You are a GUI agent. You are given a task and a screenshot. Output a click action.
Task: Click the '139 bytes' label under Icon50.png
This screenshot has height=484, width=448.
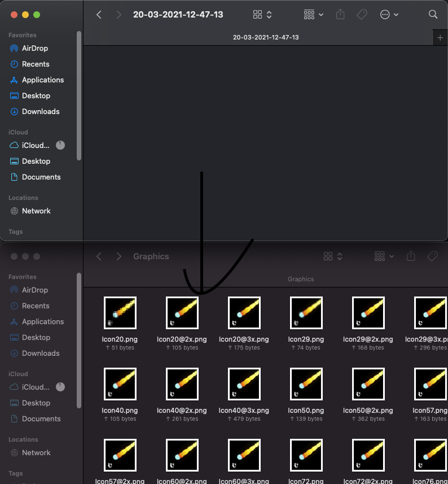[x=306, y=419]
